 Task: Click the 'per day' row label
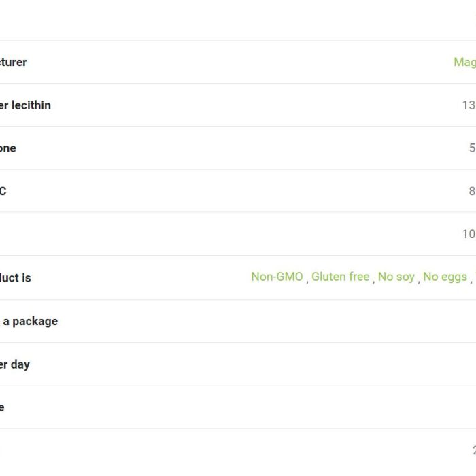tap(15, 364)
